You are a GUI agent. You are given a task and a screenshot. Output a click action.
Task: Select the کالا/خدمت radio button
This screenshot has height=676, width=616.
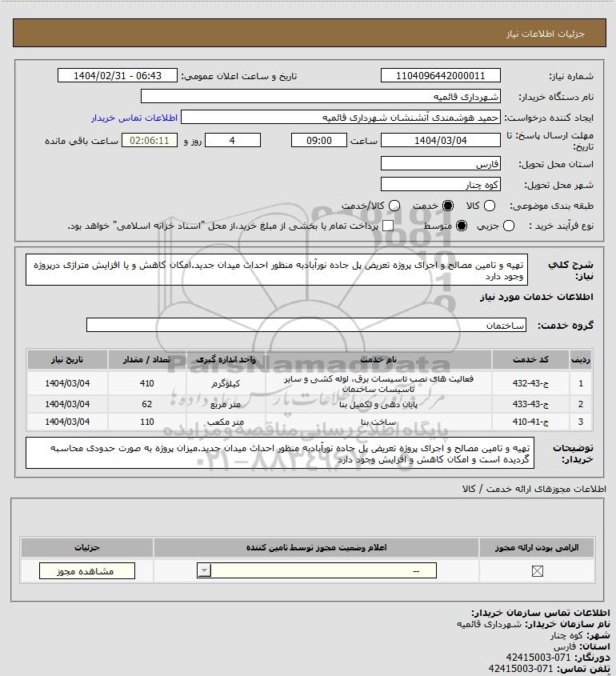[x=394, y=206]
